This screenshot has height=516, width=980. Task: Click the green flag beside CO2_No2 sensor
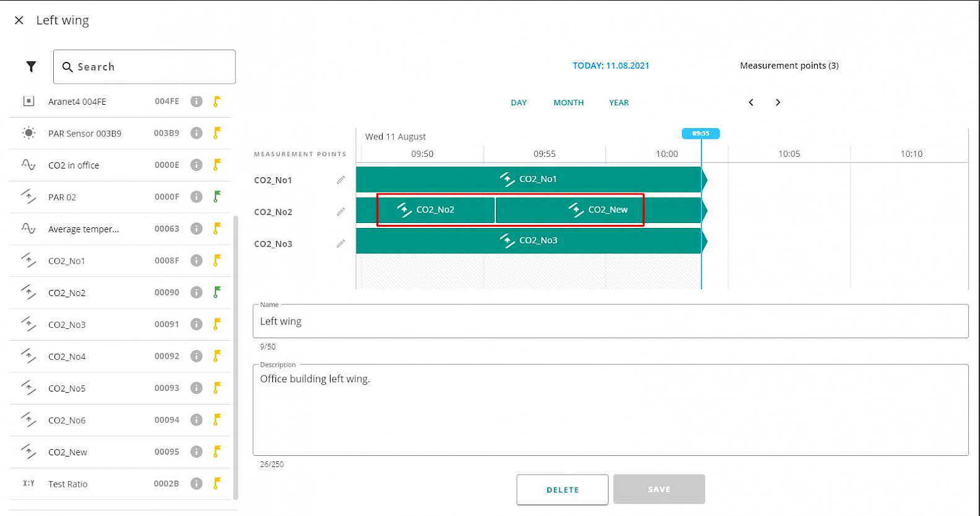coord(217,292)
